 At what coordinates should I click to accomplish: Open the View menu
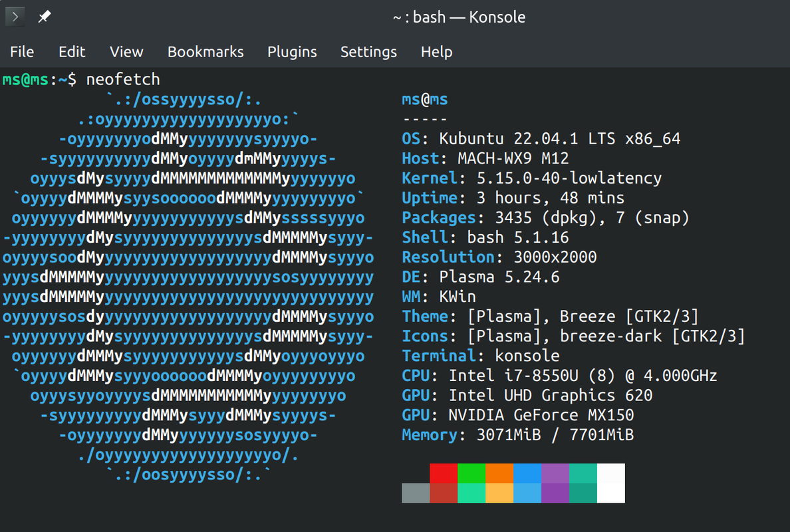click(x=126, y=52)
